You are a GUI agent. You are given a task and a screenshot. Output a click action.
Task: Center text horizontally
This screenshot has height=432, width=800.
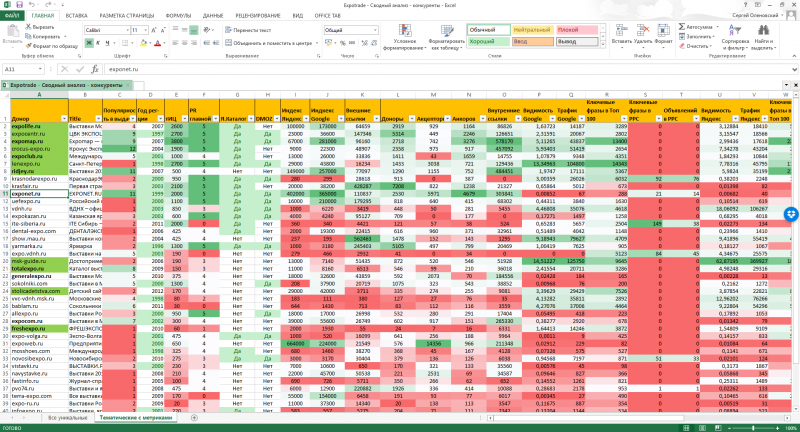[x=184, y=43]
